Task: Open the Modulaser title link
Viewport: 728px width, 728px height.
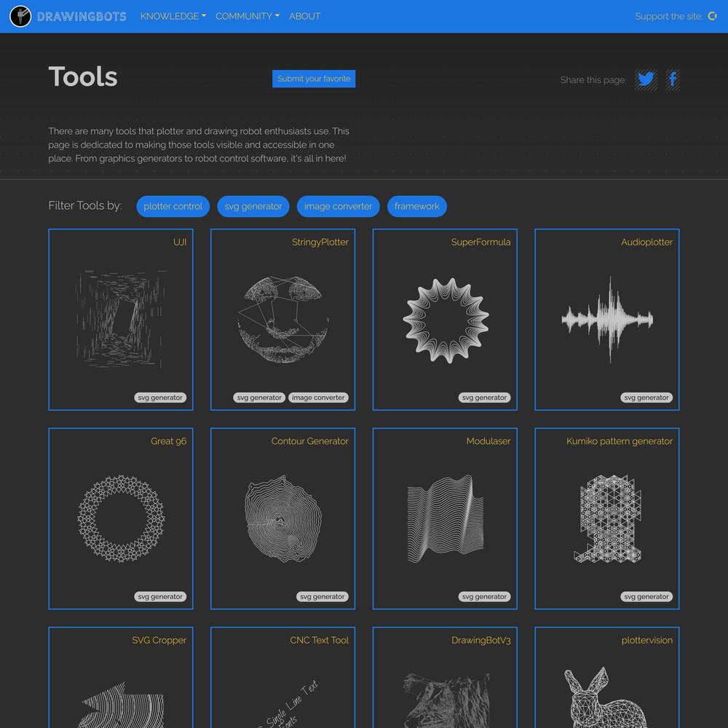Action: 488,441
